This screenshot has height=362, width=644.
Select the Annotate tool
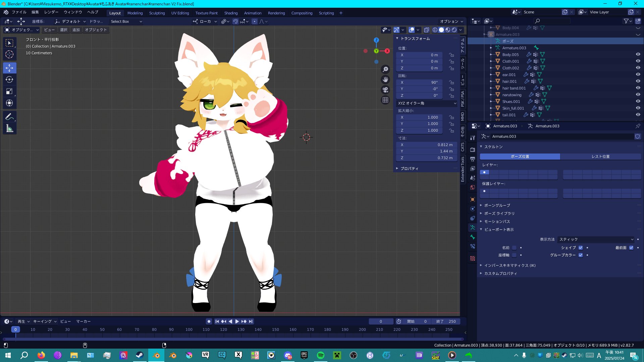[9, 117]
